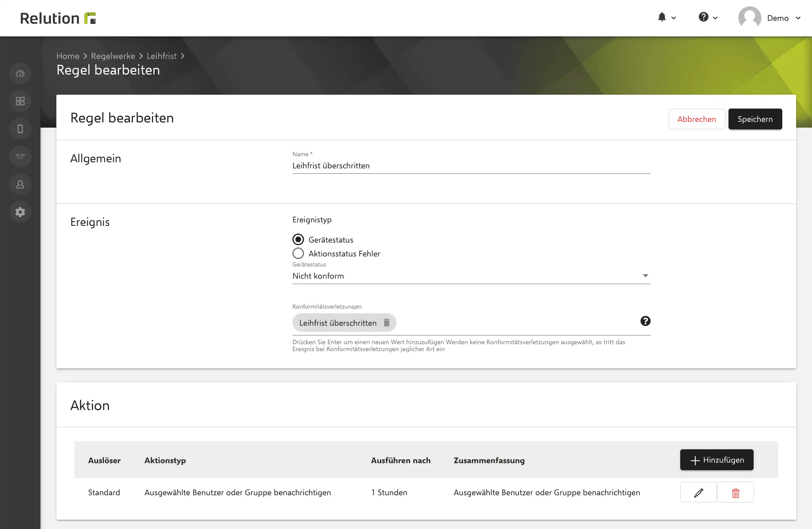The height and width of the screenshot is (529, 812).
Task: Open the settings gear sidebar icon
Action: point(20,212)
